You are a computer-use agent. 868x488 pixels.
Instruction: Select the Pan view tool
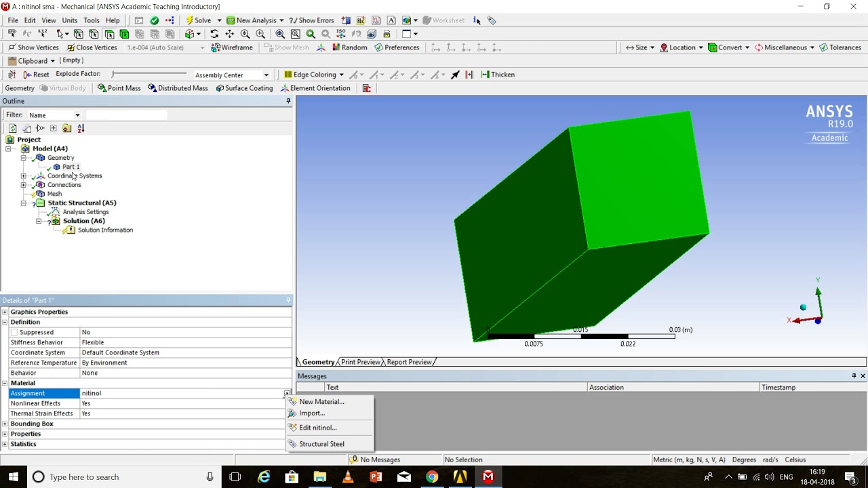(x=229, y=34)
